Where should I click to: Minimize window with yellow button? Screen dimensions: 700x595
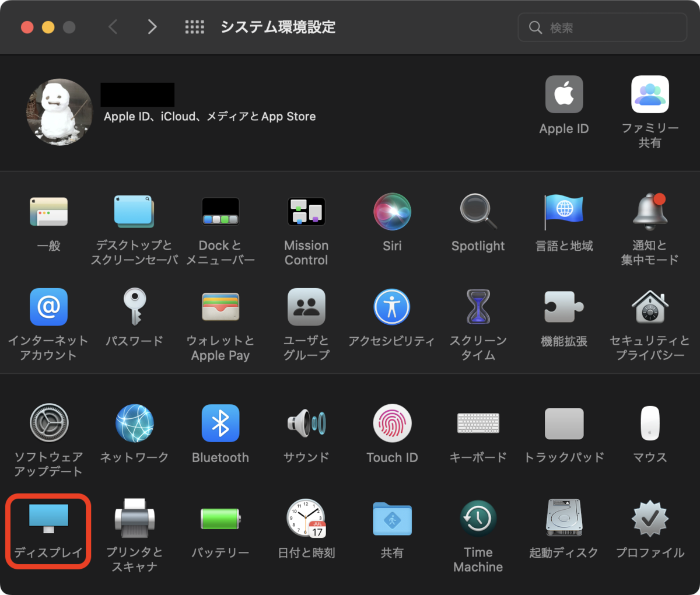click(x=48, y=27)
